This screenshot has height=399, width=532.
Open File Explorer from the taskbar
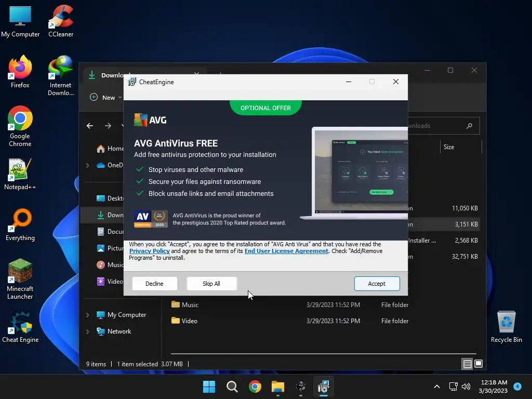tap(278, 387)
